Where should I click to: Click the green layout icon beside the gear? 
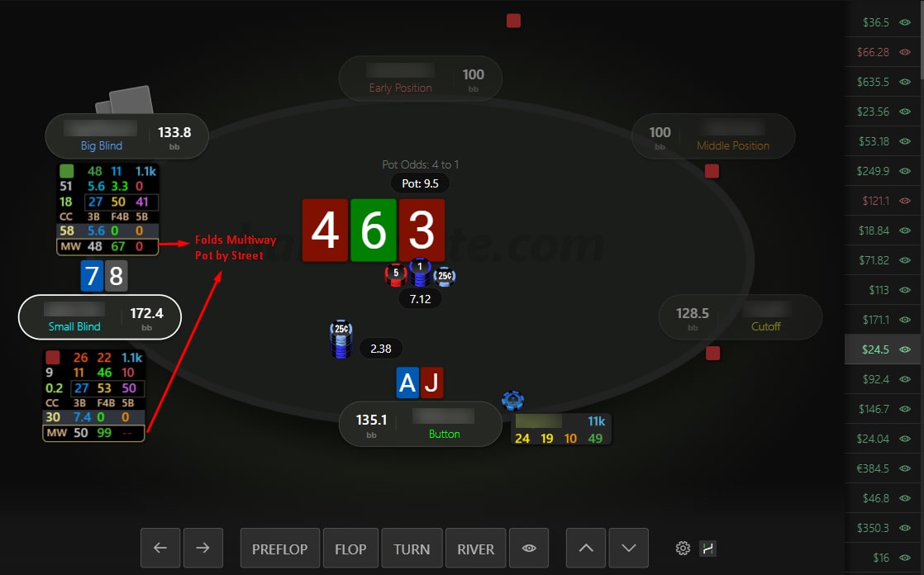(707, 549)
